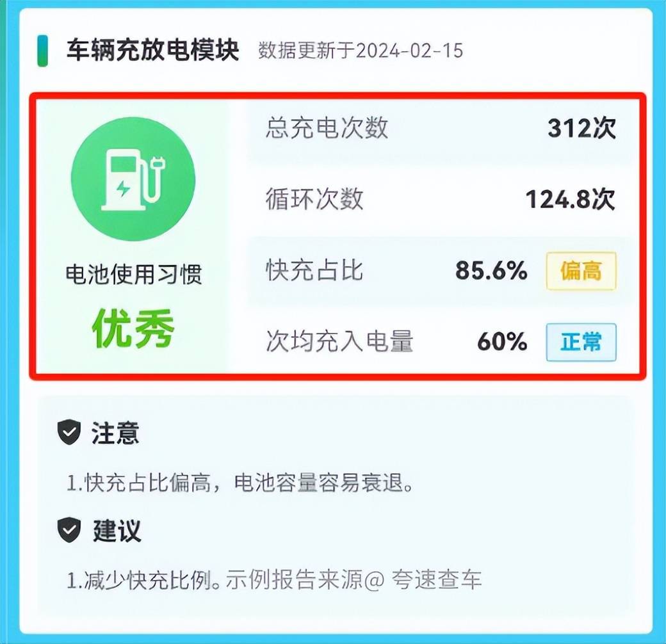Click the 电池使用习惯 label

[x=133, y=274]
